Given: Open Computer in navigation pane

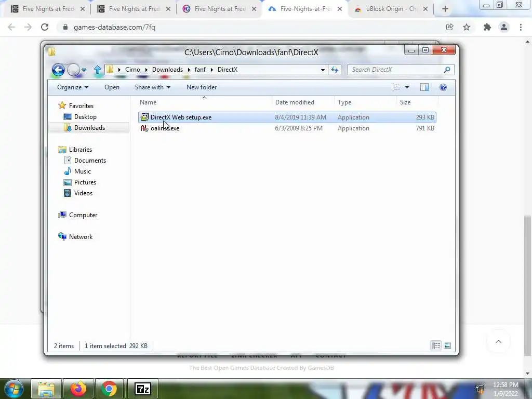Looking at the screenshot, I should point(83,215).
